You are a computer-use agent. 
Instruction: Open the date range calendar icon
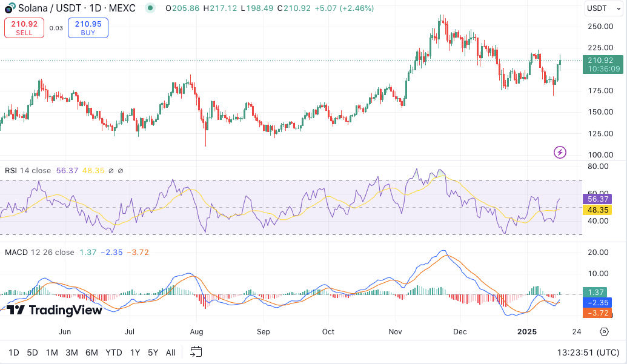196,352
